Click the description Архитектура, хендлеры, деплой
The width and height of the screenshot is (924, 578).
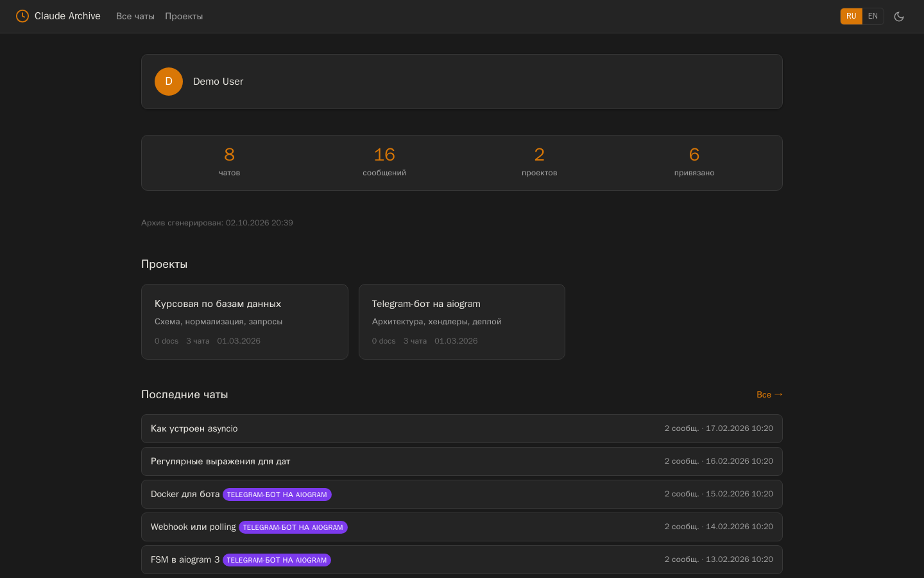point(437,322)
